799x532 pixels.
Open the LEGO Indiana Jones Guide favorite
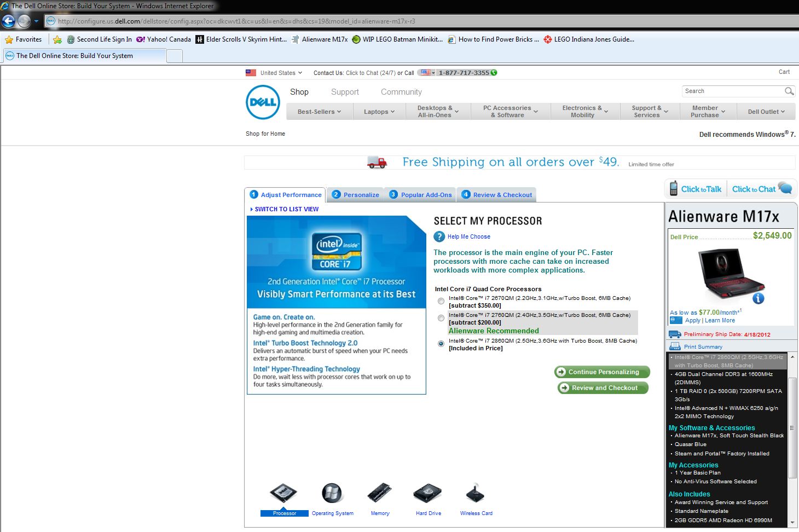point(589,39)
